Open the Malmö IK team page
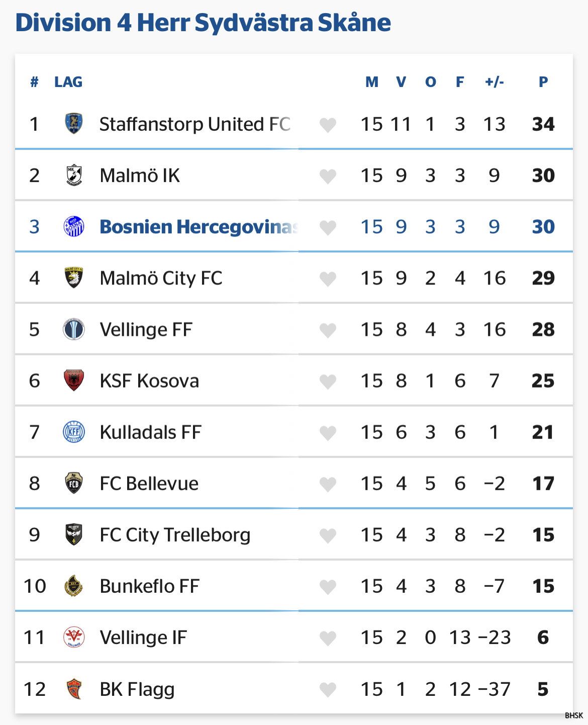Image resolution: width=588 pixels, height=725 pixels. click(140, 175)
